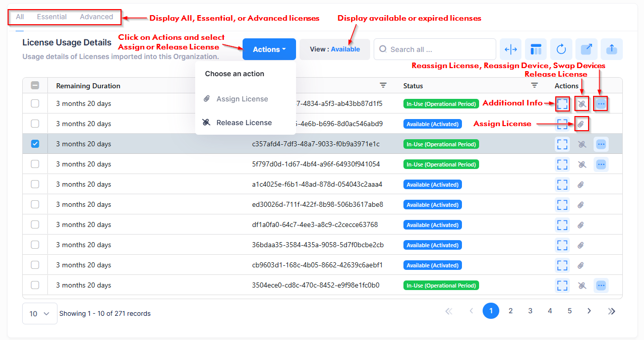This screenshot has height=340, width=644.
Task: Open the Actions dropdown button
Action: [x=269, y=49]
